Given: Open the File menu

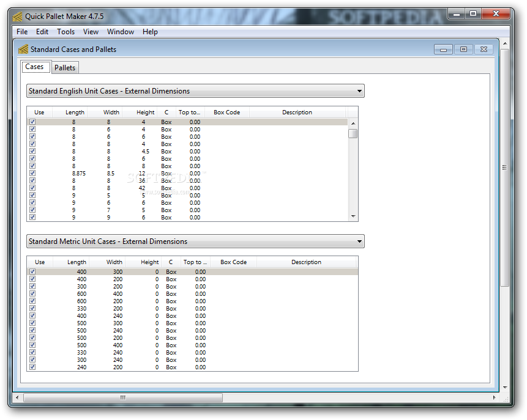Looking at the screenshot, I should [22, 32].
